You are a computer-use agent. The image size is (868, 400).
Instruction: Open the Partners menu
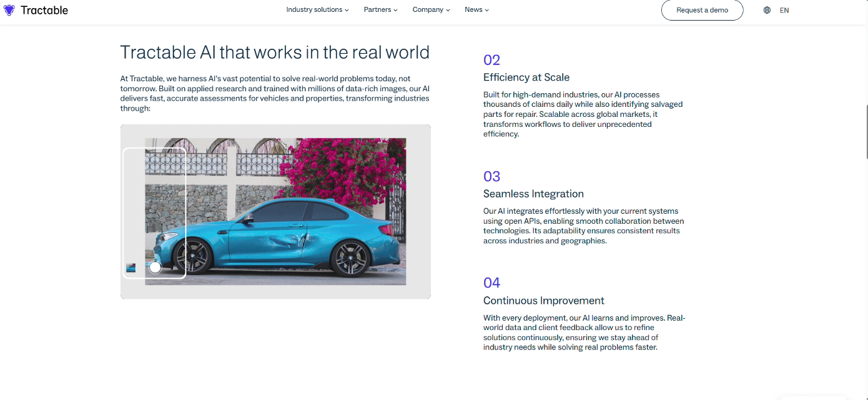[x=377, y=10]
